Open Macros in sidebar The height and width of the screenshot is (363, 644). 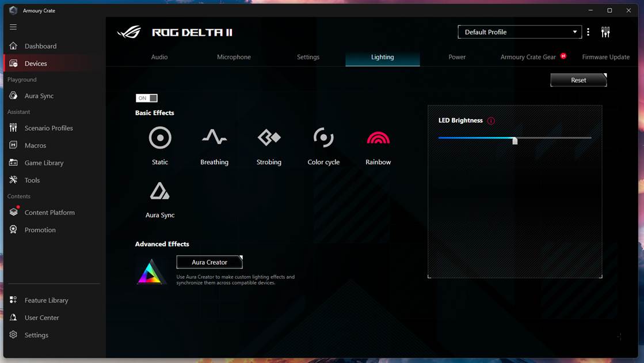pyautogui.click(x=54, y=145)
